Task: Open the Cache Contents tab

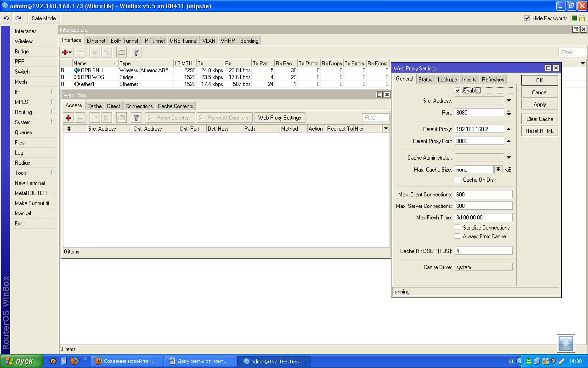Action: [x=175, y=106]
